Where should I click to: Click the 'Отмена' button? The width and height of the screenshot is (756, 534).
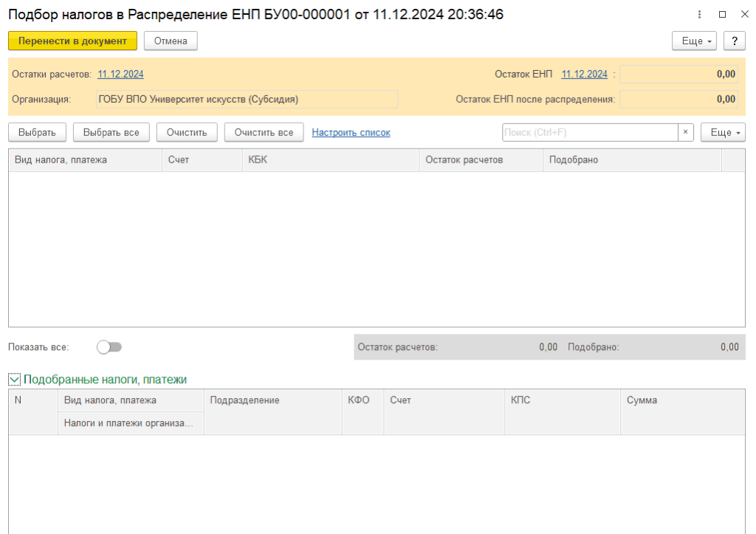pos(171,41)
